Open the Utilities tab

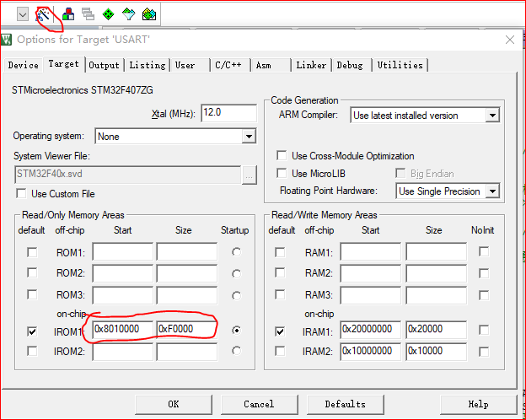400,65
